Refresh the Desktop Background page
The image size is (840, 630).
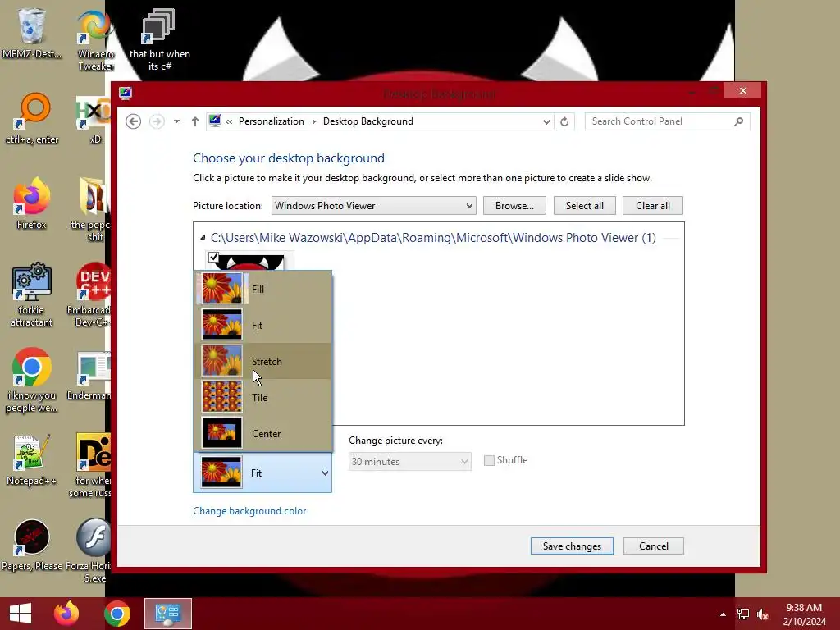tap(564, 121)
